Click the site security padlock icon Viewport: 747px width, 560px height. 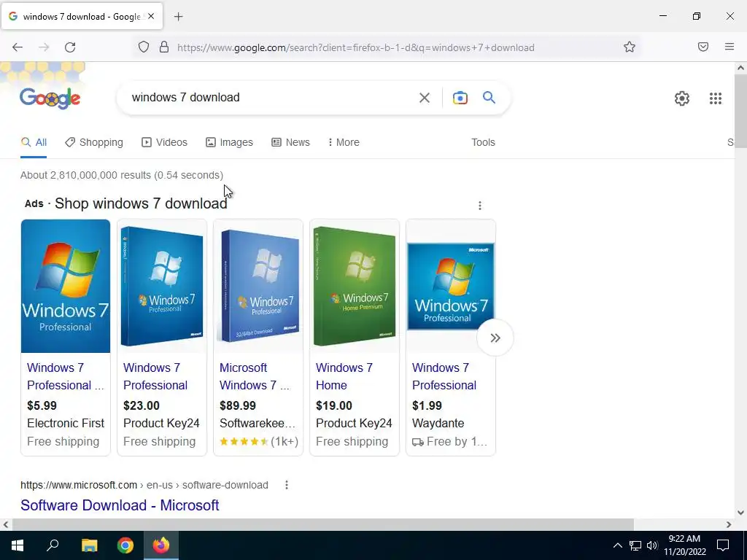[164, 47]
